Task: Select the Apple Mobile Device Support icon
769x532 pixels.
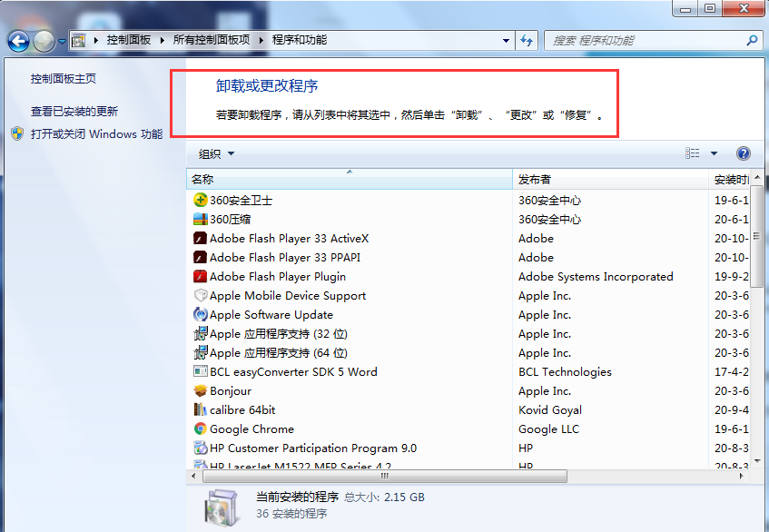Action: tap(200, 295)
